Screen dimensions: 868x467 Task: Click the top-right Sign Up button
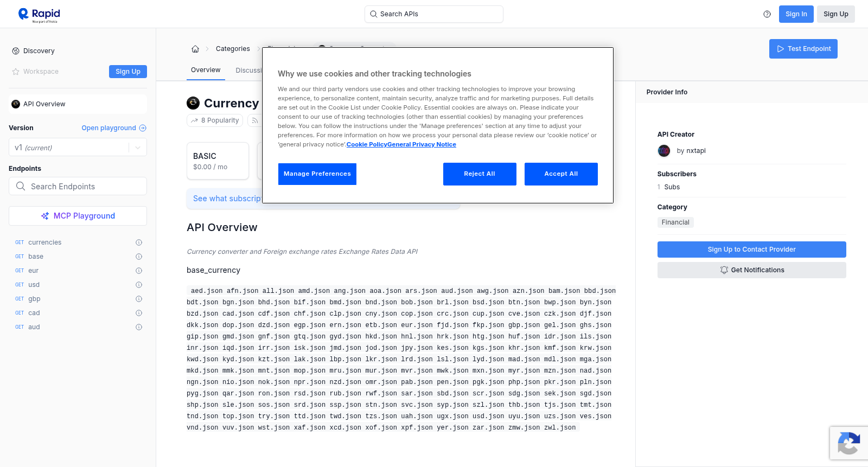pos(835,14)
